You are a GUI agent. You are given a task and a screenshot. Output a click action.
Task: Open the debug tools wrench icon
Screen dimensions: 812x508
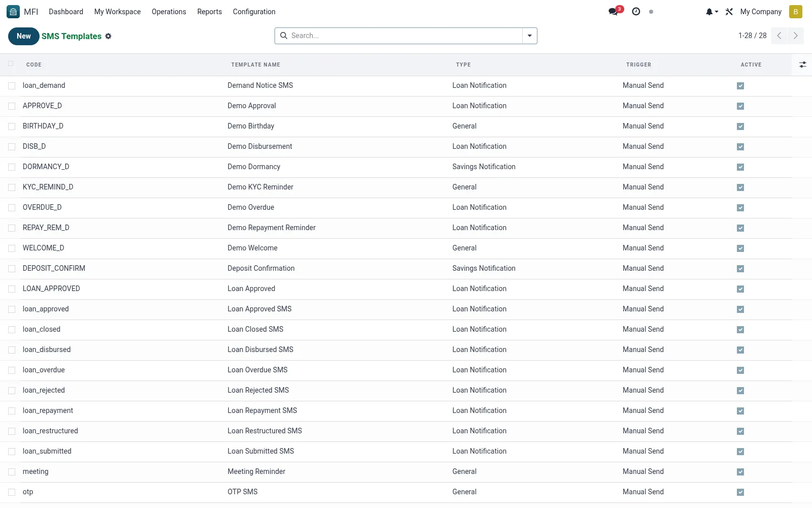[729, 12]
